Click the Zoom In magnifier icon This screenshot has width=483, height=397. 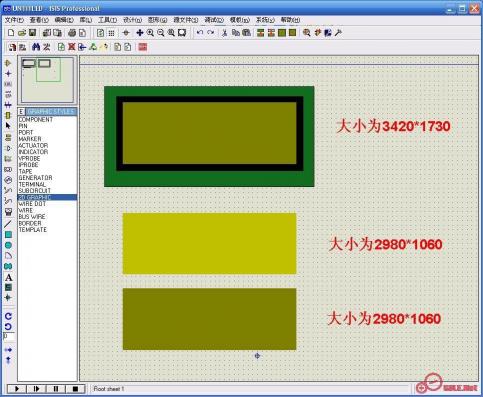[x=150, y=33]
